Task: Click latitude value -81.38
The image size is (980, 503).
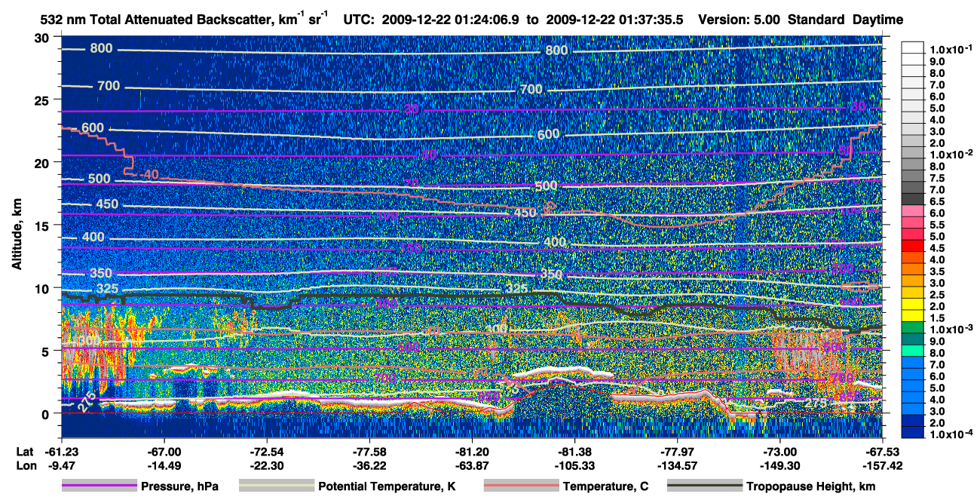Action: [x=575, y=451]
